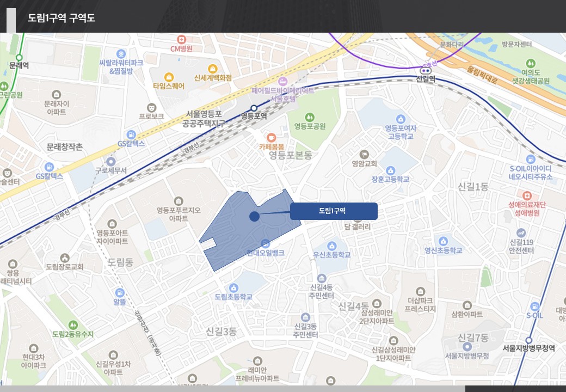The image size is (566, 392).
Task: Click the 신안산선(공사중) rail label
Action: pos(148,333)
